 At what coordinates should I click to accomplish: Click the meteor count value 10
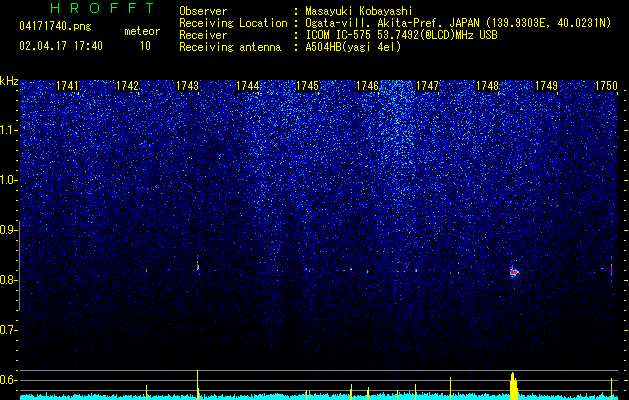pyautogui.click(x=145, y=46)
